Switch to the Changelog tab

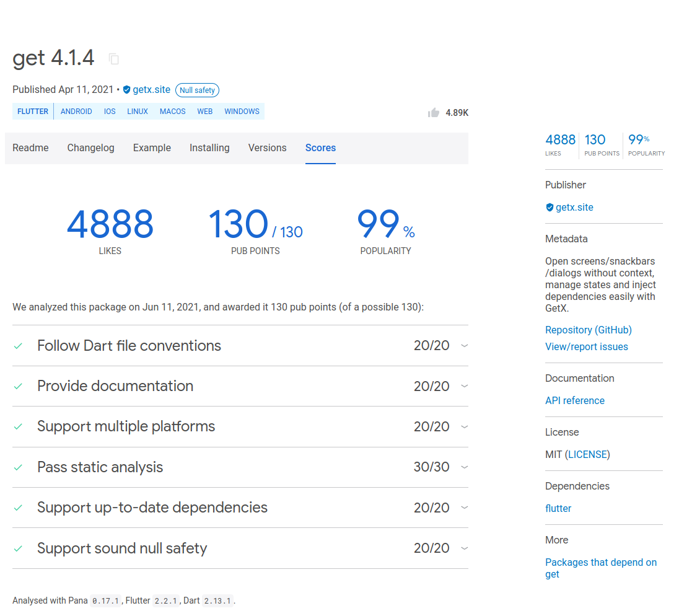pos(90,147)
